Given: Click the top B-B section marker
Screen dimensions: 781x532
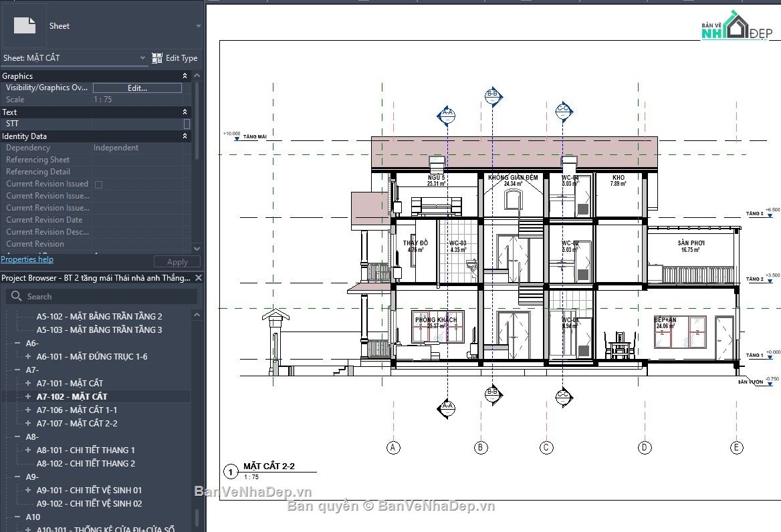Looking at the screenshot, I should click(493, 96).
